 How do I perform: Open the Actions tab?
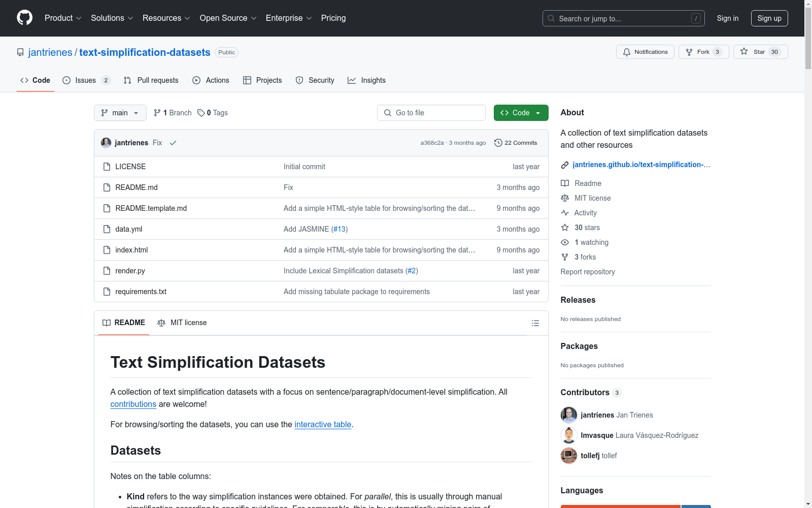click(x=211, y=80)
